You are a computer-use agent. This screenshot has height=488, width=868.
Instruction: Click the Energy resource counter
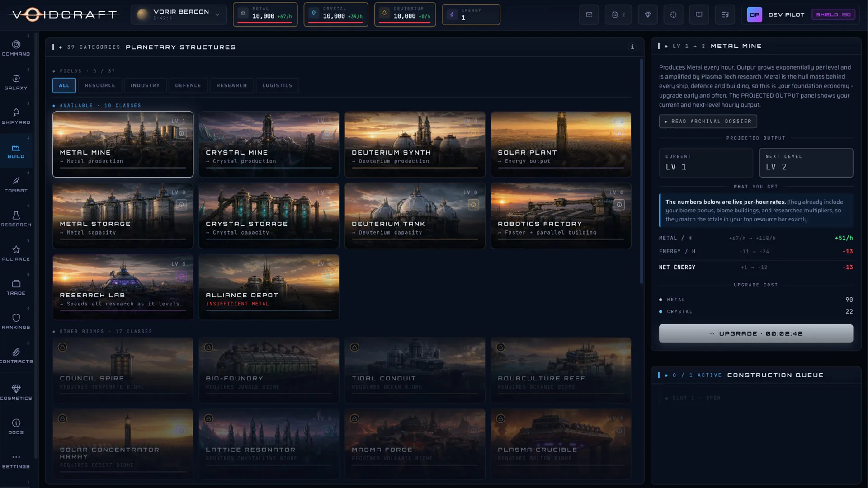coord(471,14)
